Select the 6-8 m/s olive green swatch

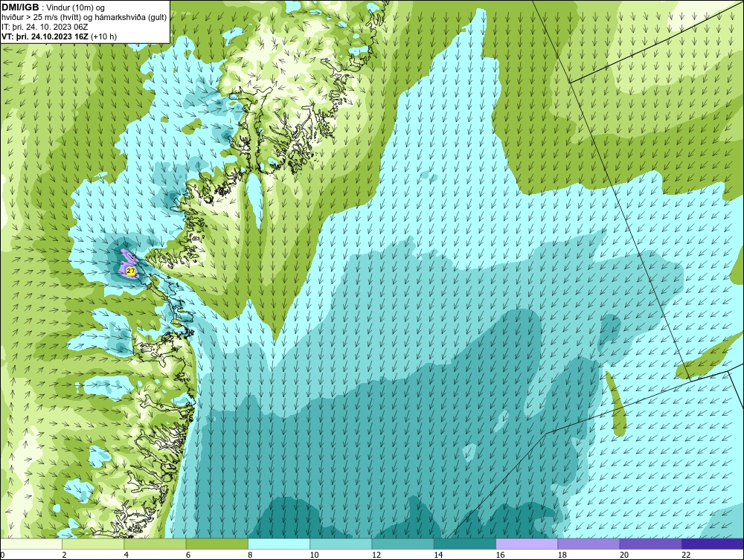pos(217,544)
